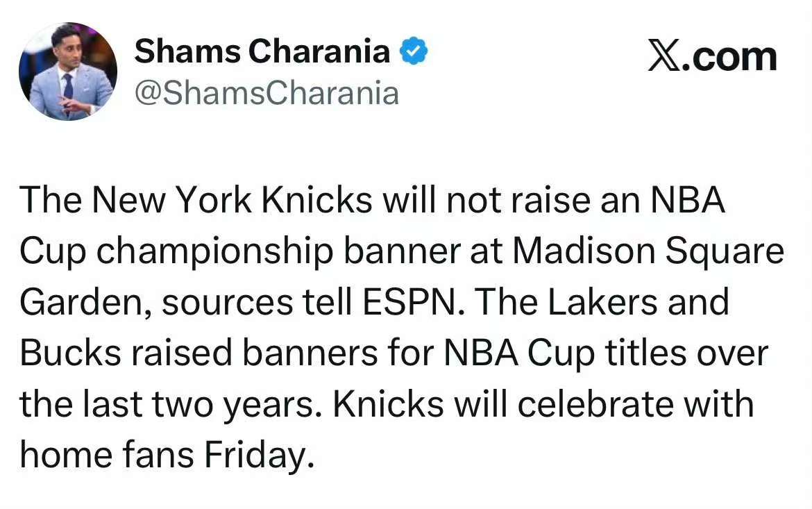The image size is (812, 509).
Task: Open the @ShamsCharania handle
Action: click(x=267, y=93)
